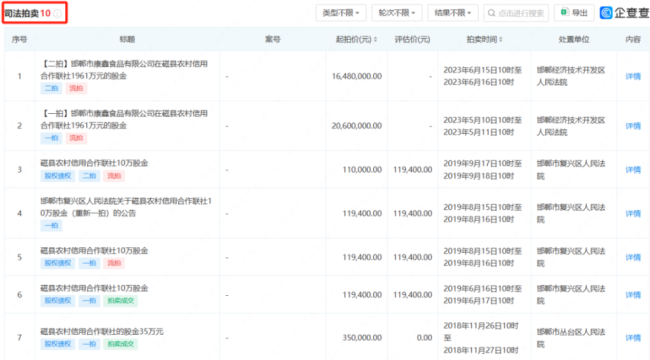Open 详情 for row 4
The image size is (650, 360).
tap(633, 214)
